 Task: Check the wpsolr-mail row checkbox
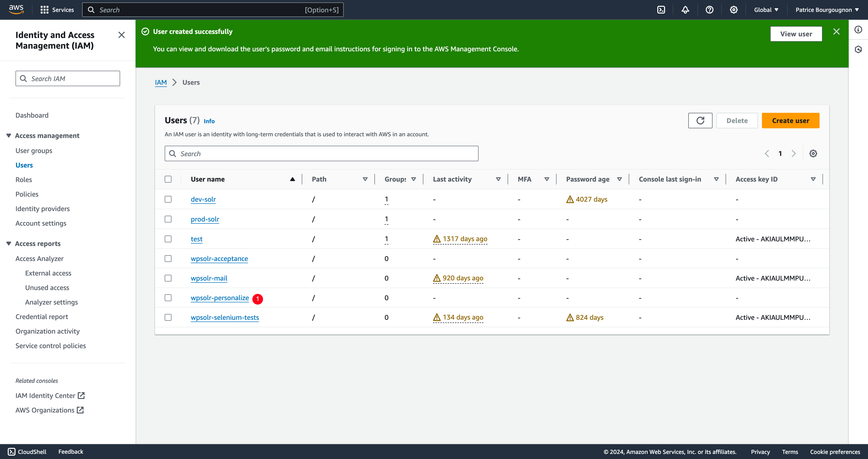pos(168,278)
